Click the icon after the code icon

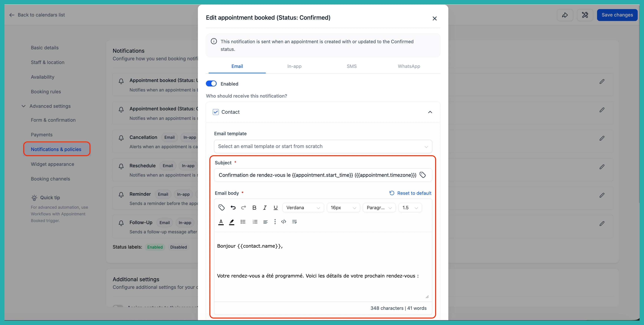click(x=295, y=222)
